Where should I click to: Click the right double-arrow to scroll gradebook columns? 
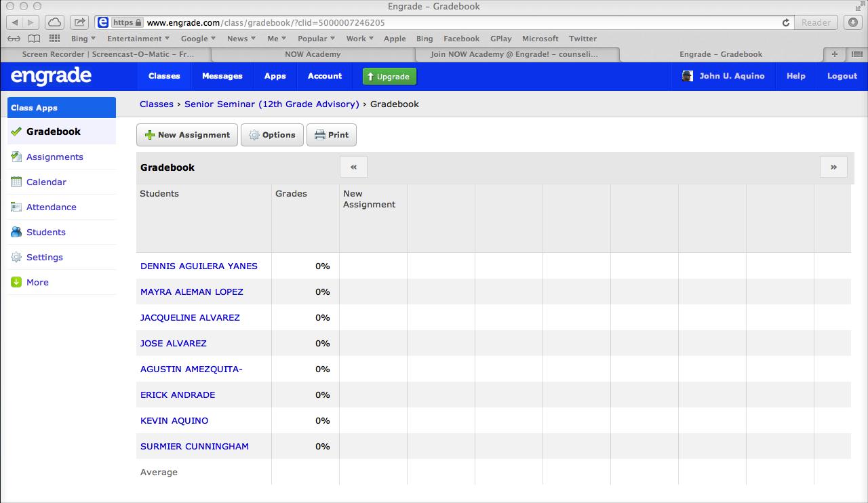tap(833, 166)
